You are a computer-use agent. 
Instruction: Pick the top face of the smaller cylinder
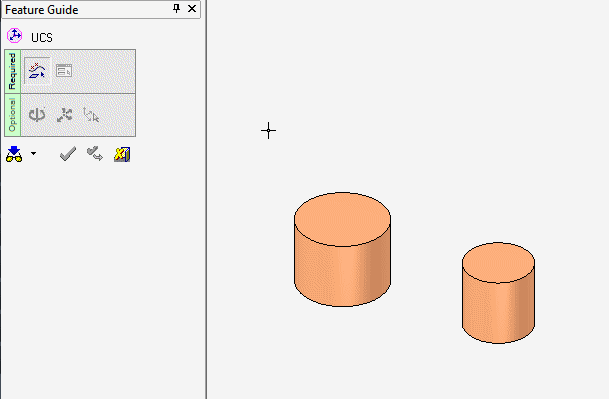[x=498, y=262]
